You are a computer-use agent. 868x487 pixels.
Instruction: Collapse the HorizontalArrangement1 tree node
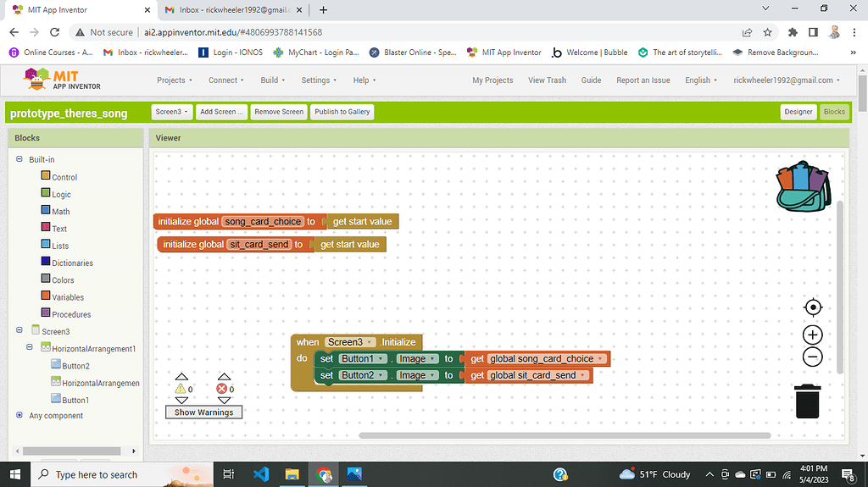point(31,348)
